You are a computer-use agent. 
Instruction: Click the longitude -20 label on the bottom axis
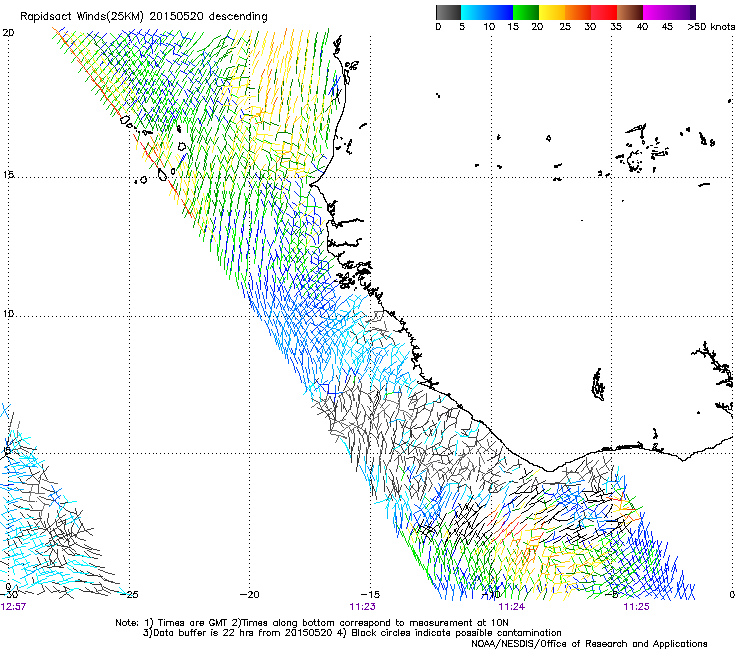(x=250, y=595)
